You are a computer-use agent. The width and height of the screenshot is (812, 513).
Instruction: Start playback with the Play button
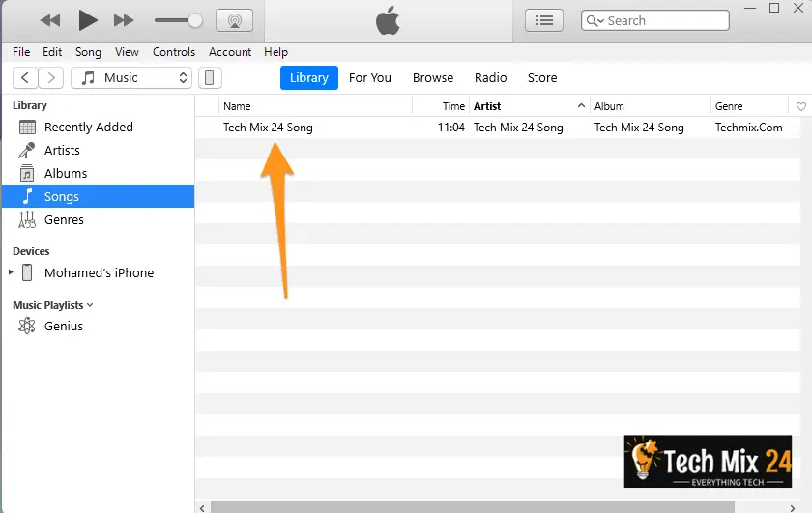click(88, 20)
